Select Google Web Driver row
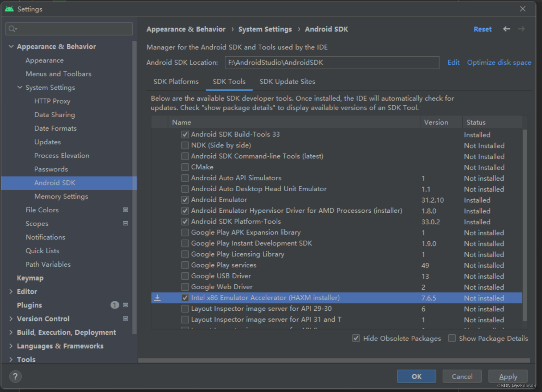This screenshot has width=542, height=392. coord(337,287)
